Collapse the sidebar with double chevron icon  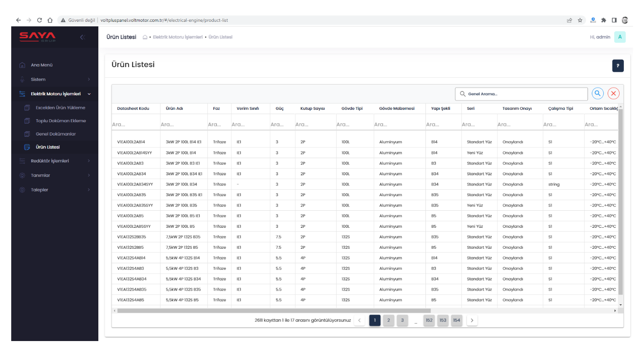pos(83,37)
